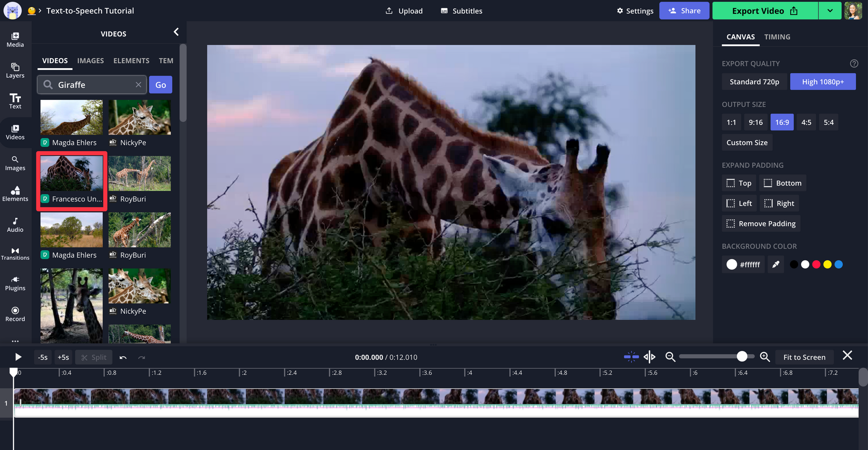868x450 pixels.
Task: Undo the last action
Action: 123,357
